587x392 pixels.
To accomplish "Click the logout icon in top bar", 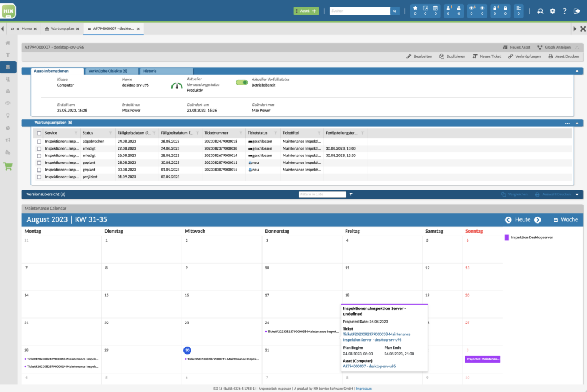I will 577,11.
